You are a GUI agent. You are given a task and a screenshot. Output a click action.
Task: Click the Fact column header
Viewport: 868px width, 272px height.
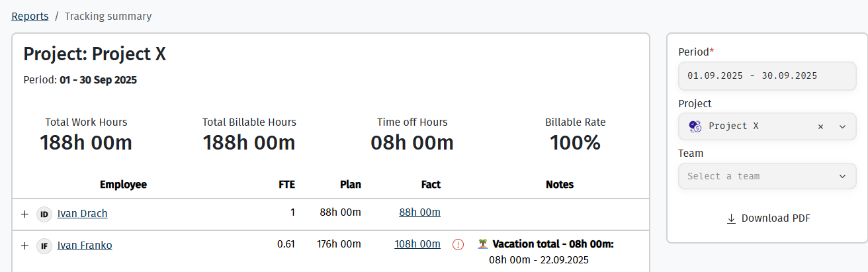[431, 185]
